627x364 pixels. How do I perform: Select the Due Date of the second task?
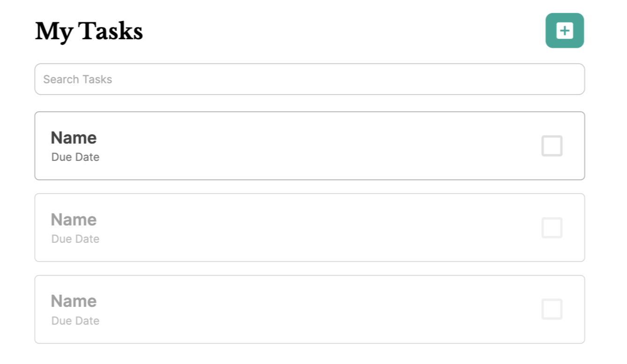(75, 239)
